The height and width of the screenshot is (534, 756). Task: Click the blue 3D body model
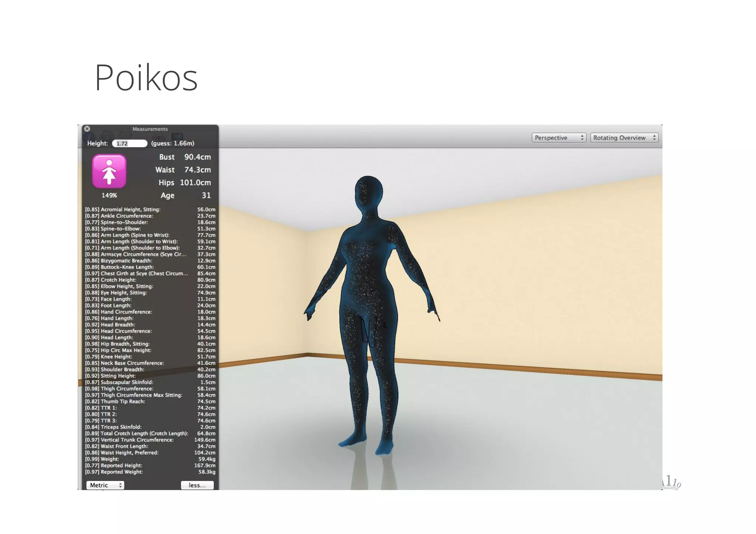(x=369, y=314)
